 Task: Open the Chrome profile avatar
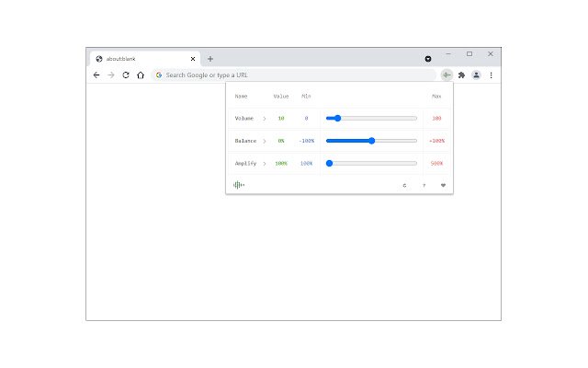click(476, 75)
